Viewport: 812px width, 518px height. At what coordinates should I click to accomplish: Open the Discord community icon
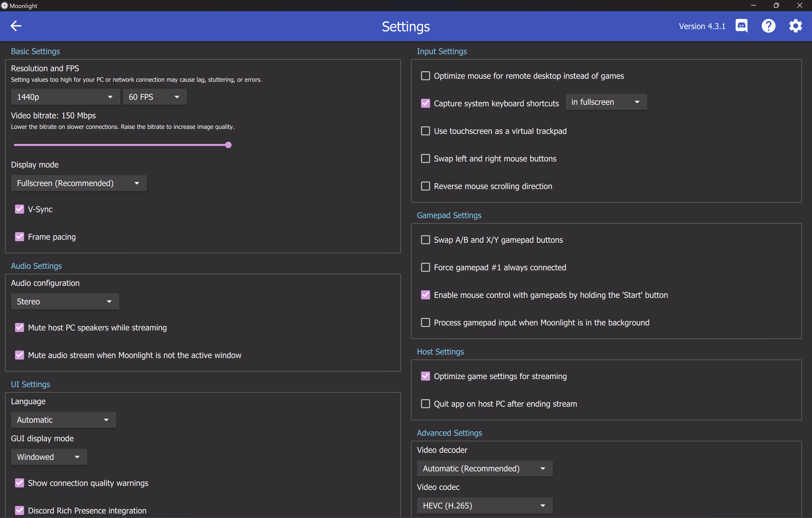[741, 26]
